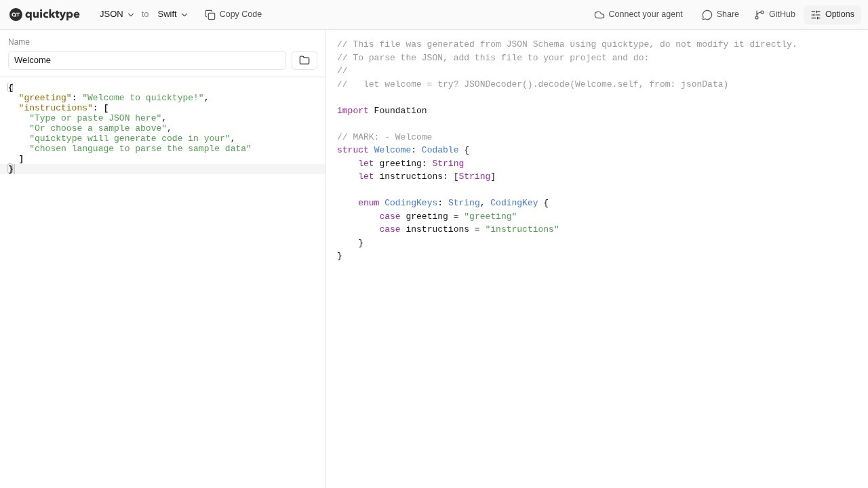The height and width of the screenshot is (488, 868).
Task: Open the GitHub link
Action: [774, 14]
